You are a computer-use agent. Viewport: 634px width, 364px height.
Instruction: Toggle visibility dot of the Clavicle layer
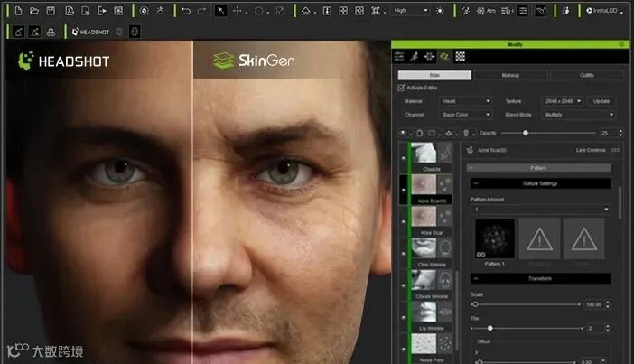click(403, 158)
